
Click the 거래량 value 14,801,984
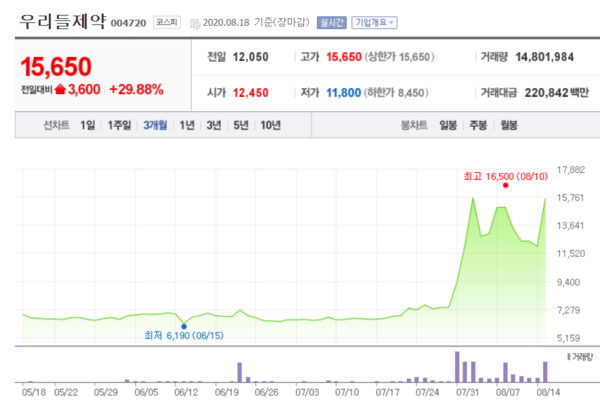[x=545, y=57]
